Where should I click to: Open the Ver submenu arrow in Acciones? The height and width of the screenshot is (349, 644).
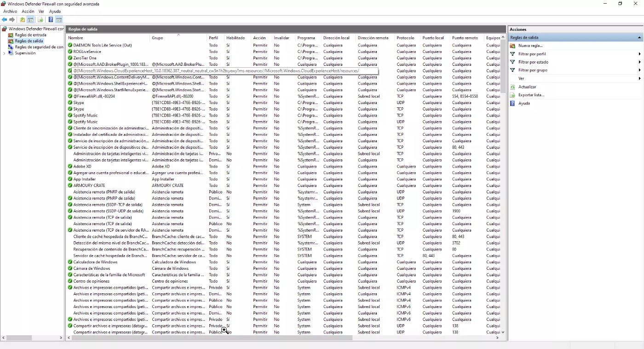(640, 79)
